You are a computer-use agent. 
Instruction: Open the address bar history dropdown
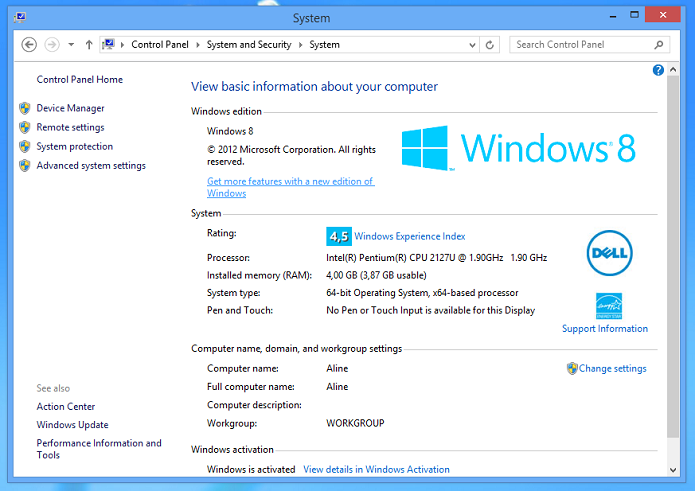(x=472, y=45)
